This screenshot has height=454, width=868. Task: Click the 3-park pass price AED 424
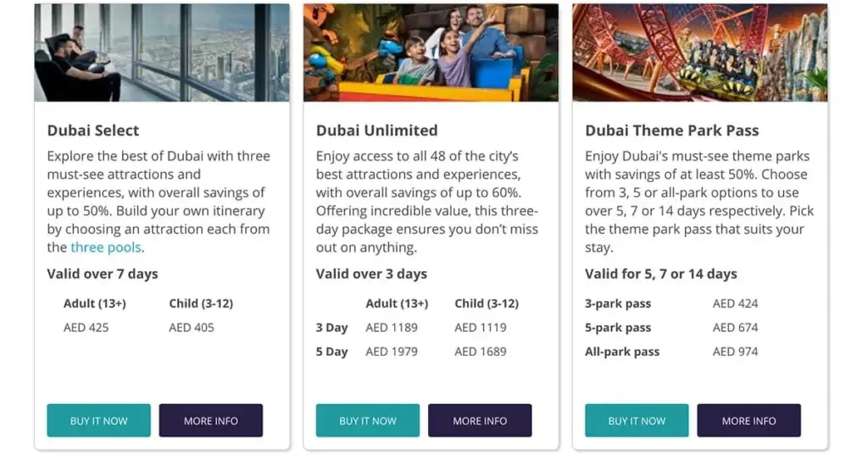pyautogui.click(x=735, y=303)
